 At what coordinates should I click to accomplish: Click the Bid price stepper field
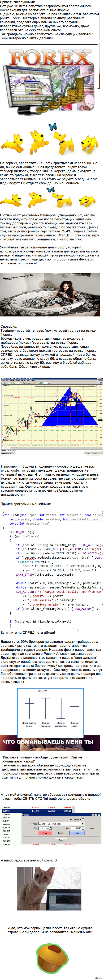(45, 828)
